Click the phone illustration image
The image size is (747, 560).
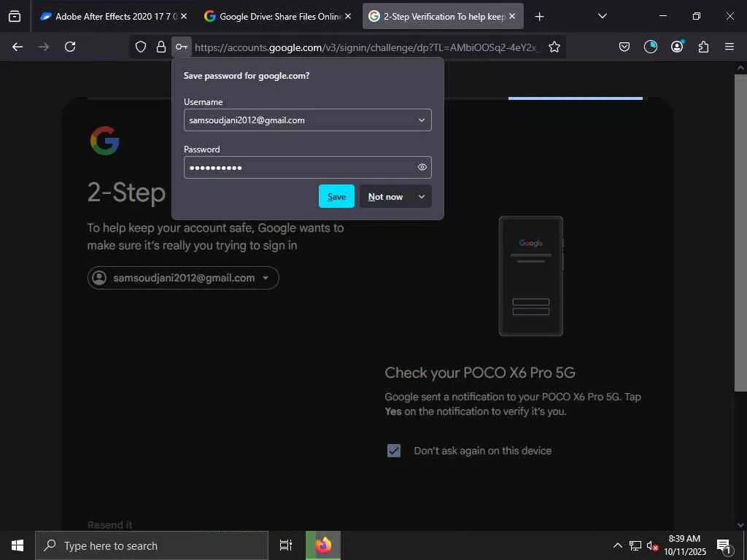click(531, 276)
